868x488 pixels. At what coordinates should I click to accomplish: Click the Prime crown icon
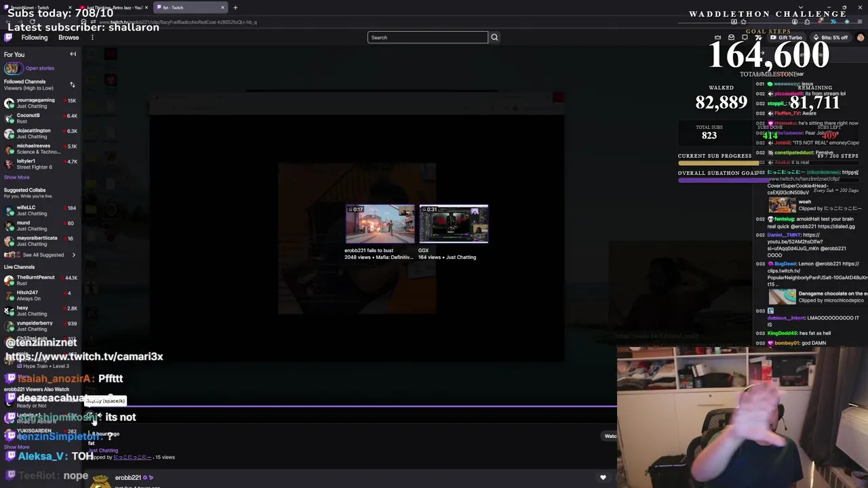(718, 37)
